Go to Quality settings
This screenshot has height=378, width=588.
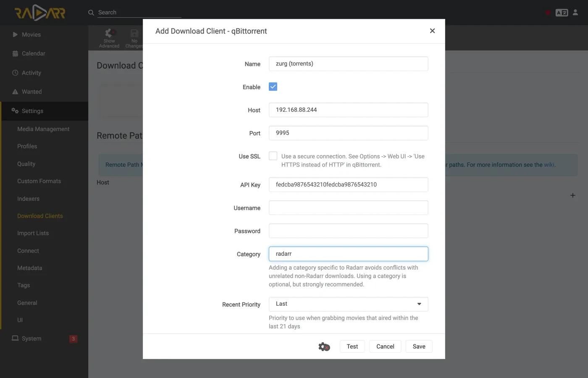point(26,164)
